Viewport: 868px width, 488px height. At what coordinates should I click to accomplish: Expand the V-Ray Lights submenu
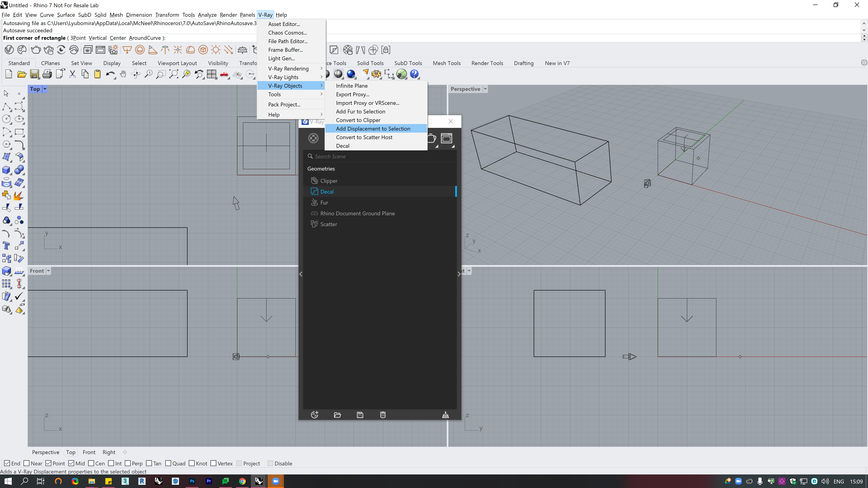point(291,77)
